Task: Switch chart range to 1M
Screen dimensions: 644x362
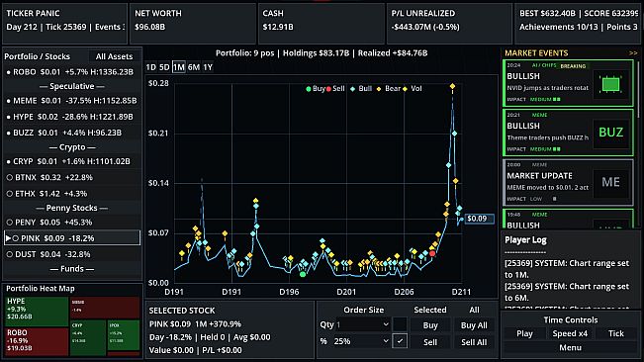Action: [179, 67]
